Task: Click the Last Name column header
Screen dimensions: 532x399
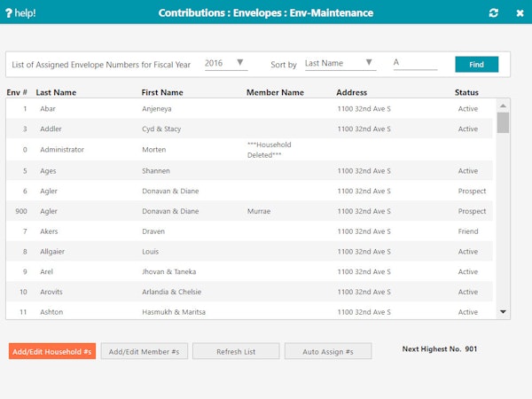Action: (56, 92)
